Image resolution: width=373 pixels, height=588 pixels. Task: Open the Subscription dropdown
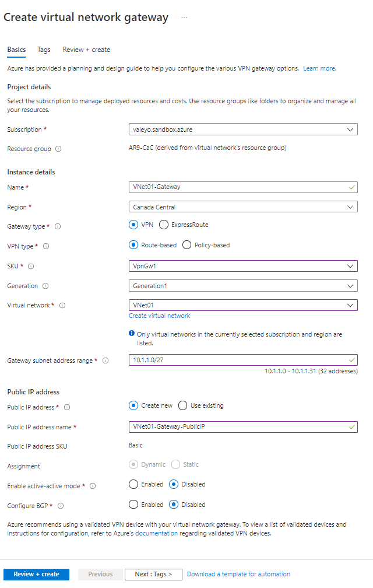[243, 129]
